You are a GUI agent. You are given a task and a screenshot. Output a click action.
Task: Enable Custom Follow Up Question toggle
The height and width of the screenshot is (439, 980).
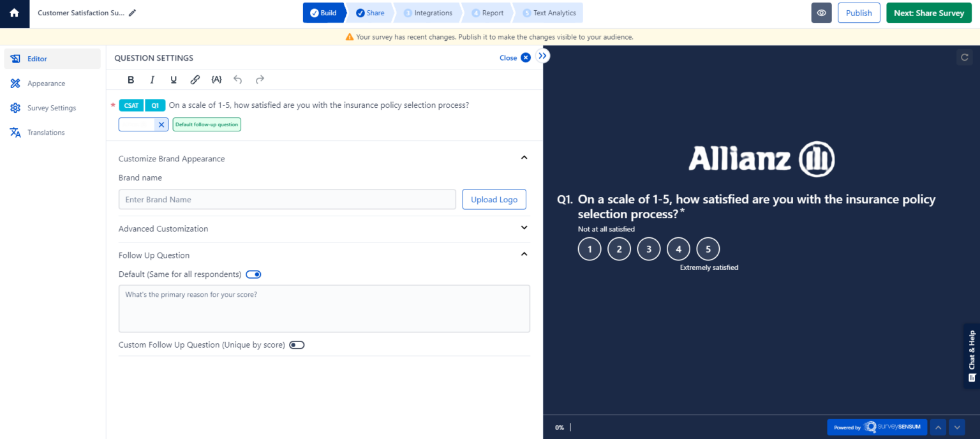tap(297, 345)
